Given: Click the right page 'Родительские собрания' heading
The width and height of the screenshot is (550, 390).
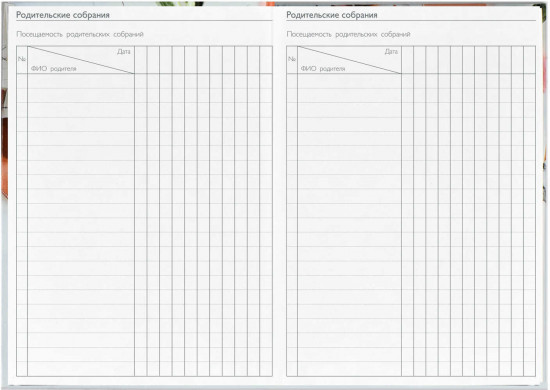Looking at the screenshot, I should click(x=332, y=15).
